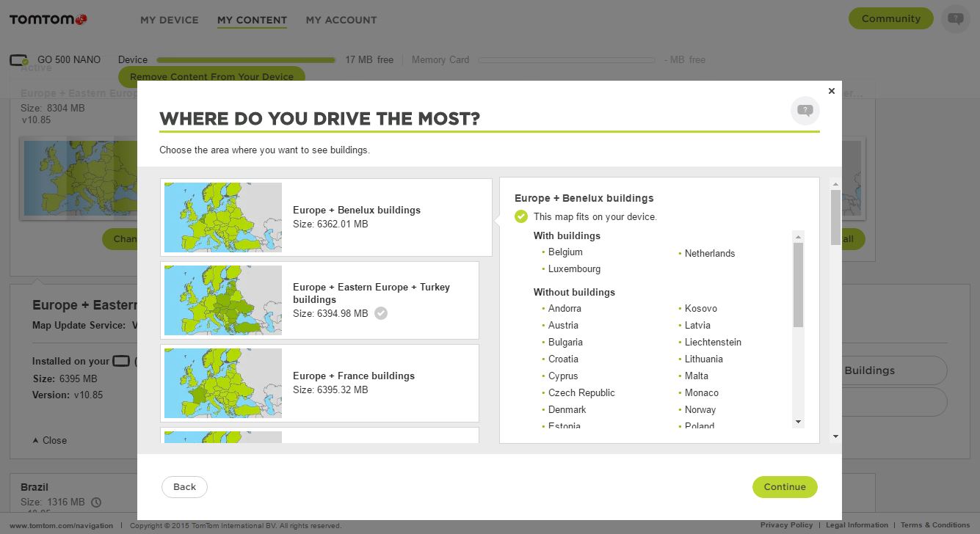Click the dialog's outer scrollbar down arrow

835,436
